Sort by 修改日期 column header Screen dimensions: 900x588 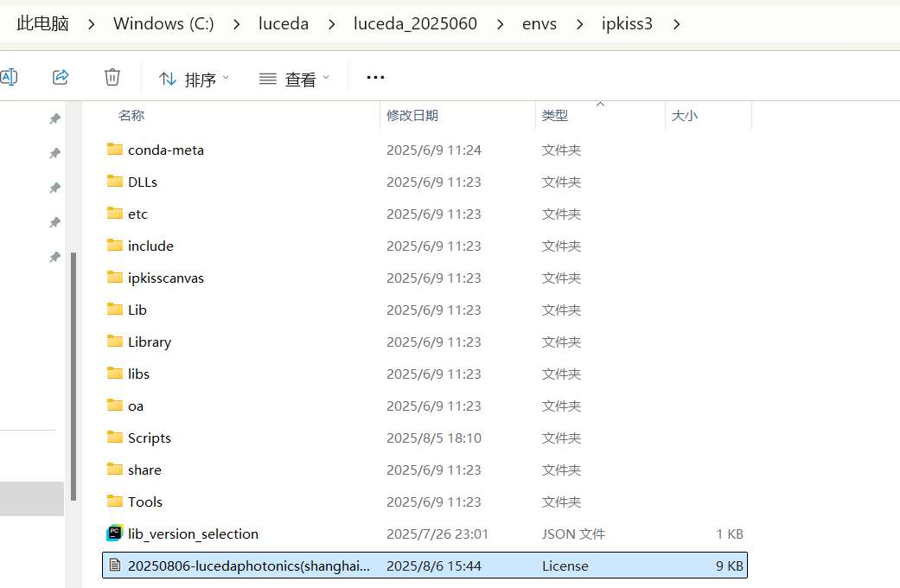[412, 115]
